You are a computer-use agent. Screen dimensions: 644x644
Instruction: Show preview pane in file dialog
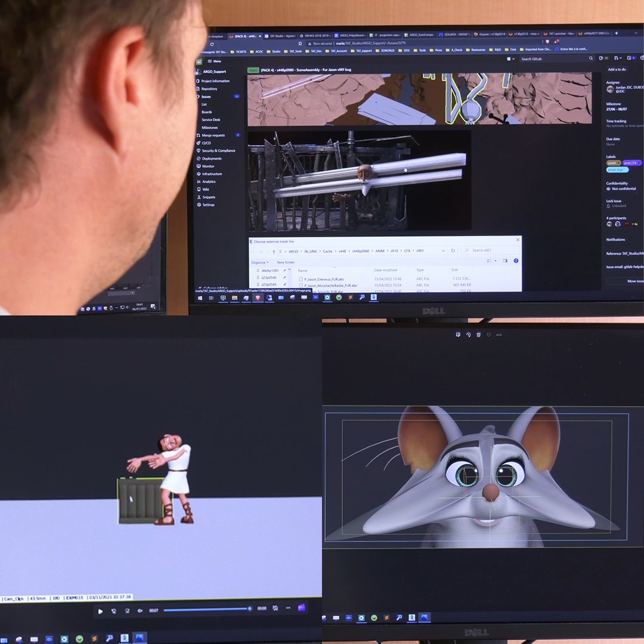pos(505,261)
